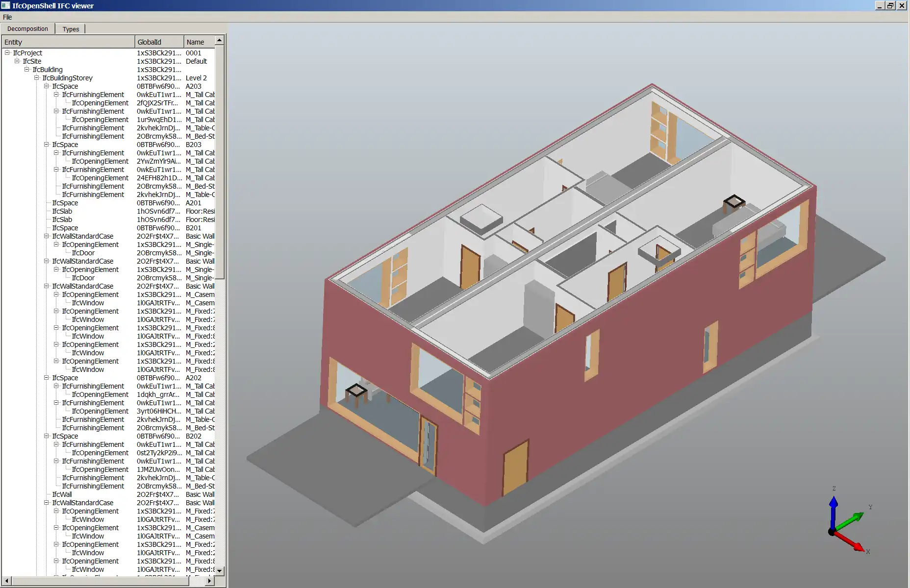Switch to the Decomposition tab
Viewport: 910px width, 588px height.
pyautogui.click(x=27, y=29)
